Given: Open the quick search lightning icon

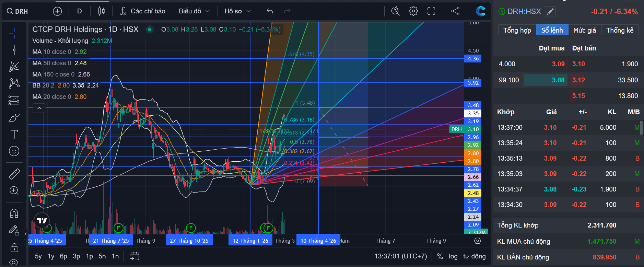Looking at the screenshot, I should [x=396, y=11].
